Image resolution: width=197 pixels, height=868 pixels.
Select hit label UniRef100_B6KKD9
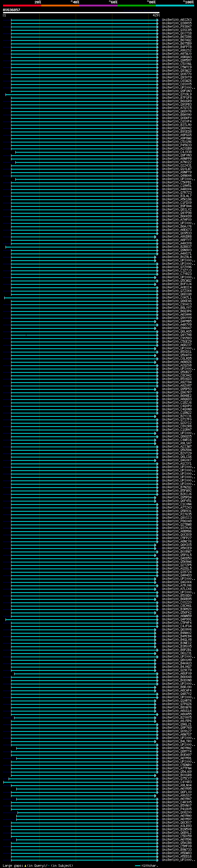[x=177, y=217]
